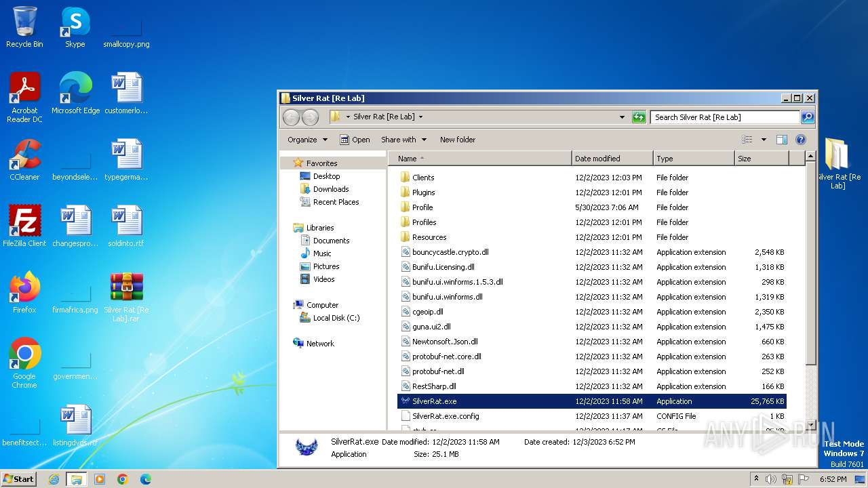The height and width of the screenshot is (488, 868).
Task: Select typegerma... Word document on desktop
Action: coord(126,160)
